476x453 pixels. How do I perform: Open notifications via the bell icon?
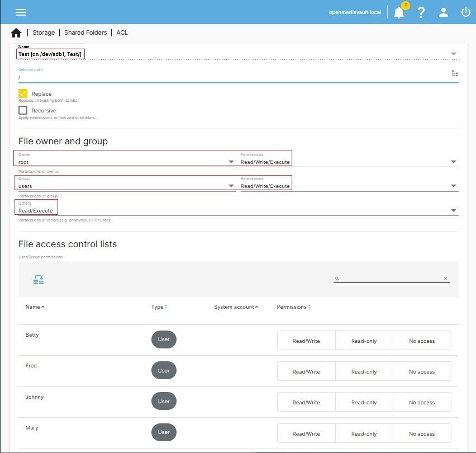click(398, 12)
